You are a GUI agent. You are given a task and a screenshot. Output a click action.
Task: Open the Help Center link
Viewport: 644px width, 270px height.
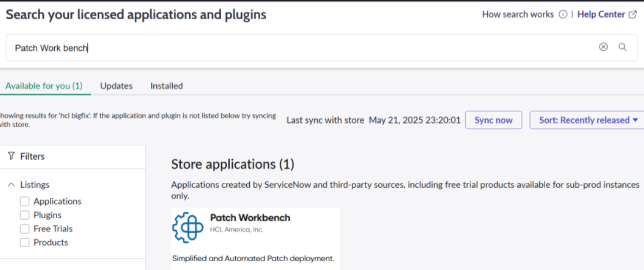601,15
